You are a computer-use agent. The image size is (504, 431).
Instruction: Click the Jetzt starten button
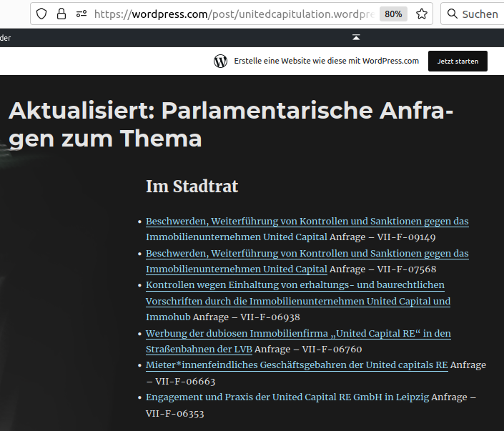point(458,61)
